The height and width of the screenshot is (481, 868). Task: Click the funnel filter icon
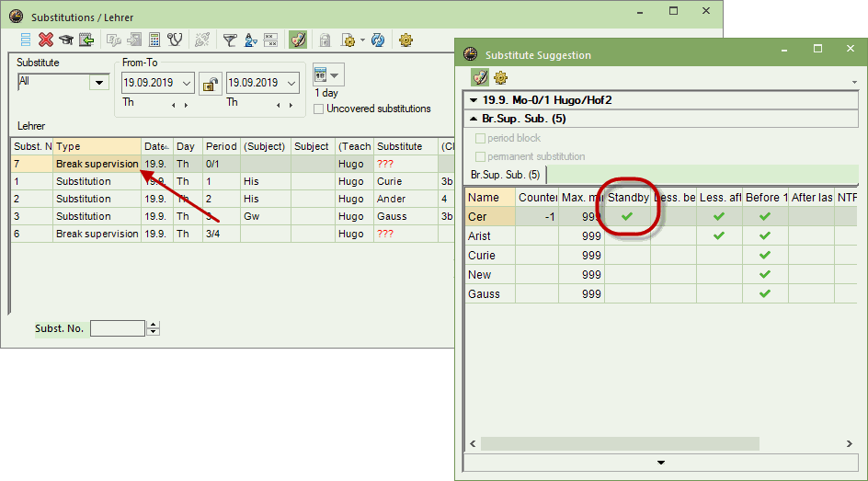click(x=230, y=40)
